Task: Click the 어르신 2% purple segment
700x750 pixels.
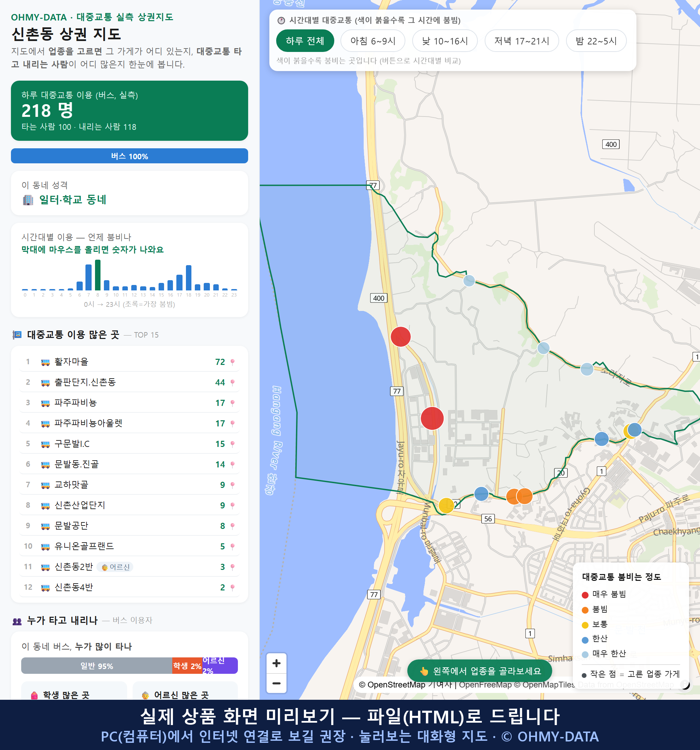Action: coord(220,666)
